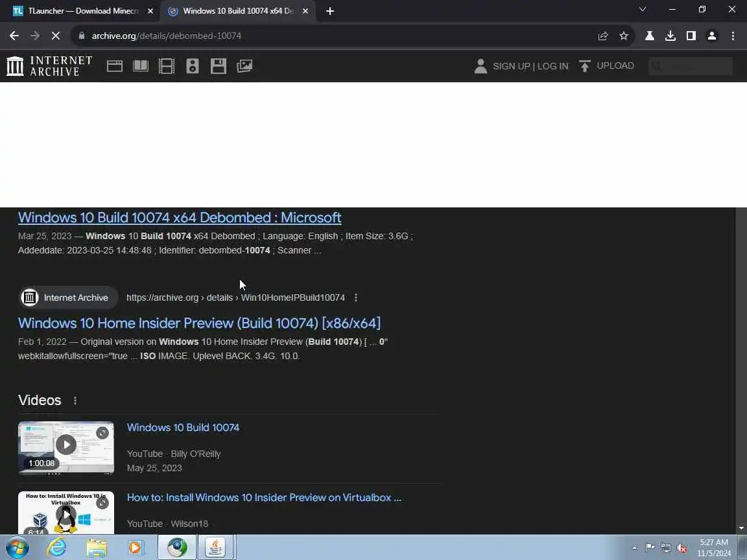Open the Install Windows 10 Virtualbox thumbnail
Image resolution: width=747 pixels, height=560 pixels.
pyautogui.click(x=66, y=513)
